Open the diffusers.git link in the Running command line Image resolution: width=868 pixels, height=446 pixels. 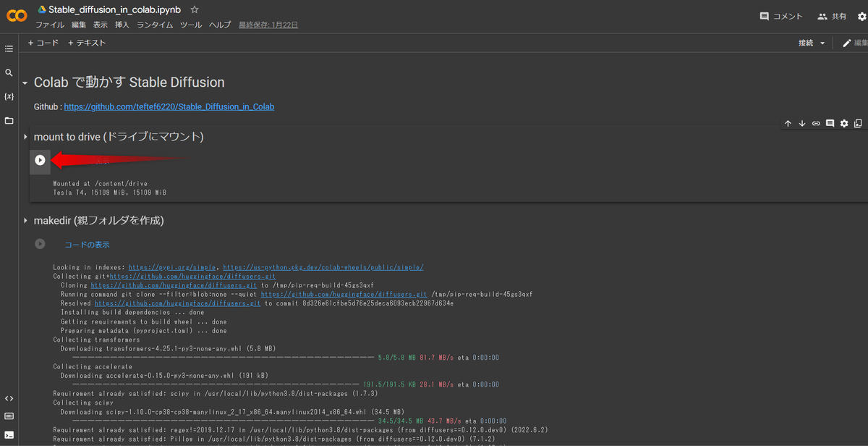344,295
